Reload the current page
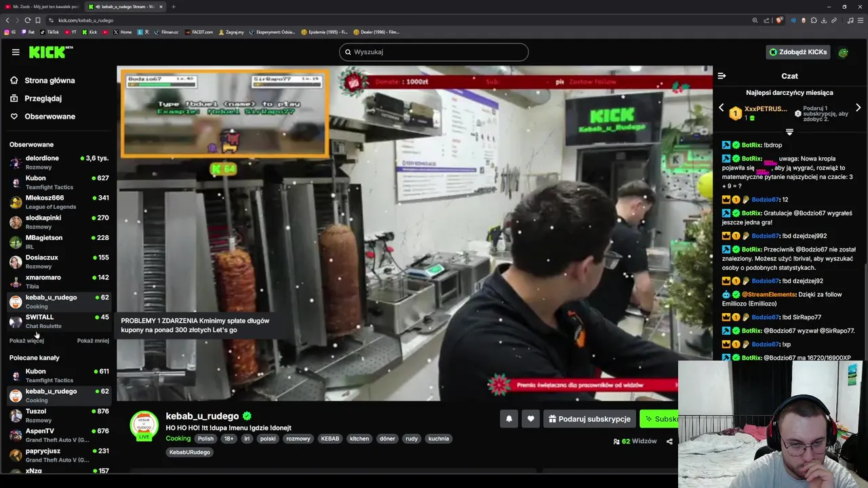Viewport: 868px width, 488px height. click(28, 20)
